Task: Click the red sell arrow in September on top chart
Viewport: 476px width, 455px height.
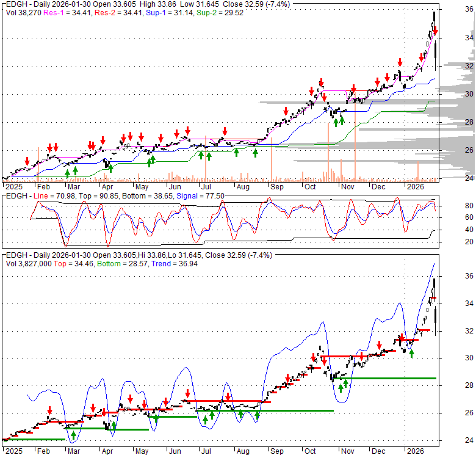Action: tap(286, 111)
